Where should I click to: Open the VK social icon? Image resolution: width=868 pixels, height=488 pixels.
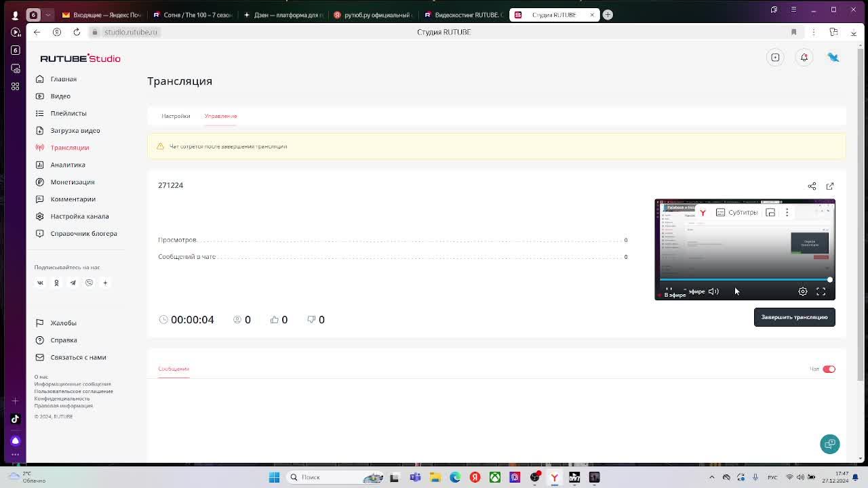pos(40,283)
